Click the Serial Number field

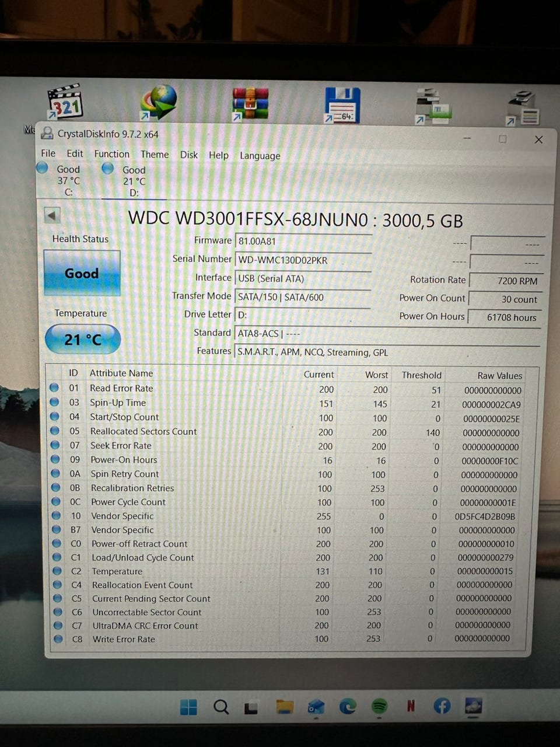(302, 260)
